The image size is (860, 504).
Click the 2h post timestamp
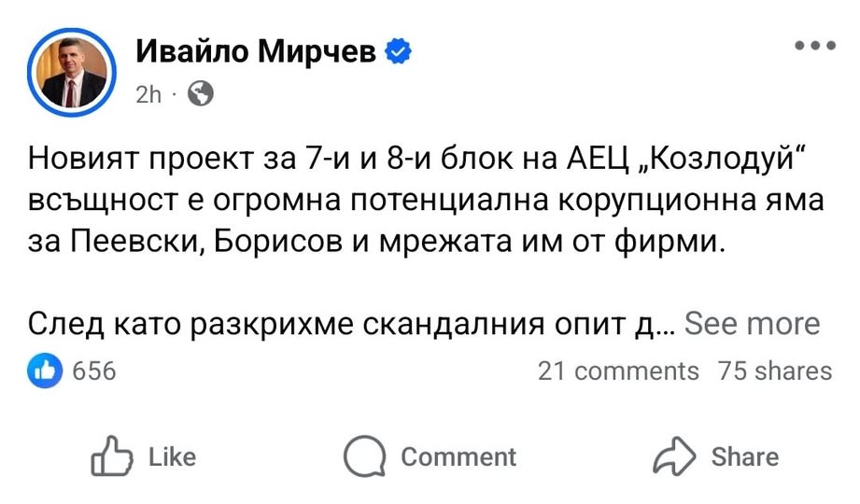(x=148, y=94)
